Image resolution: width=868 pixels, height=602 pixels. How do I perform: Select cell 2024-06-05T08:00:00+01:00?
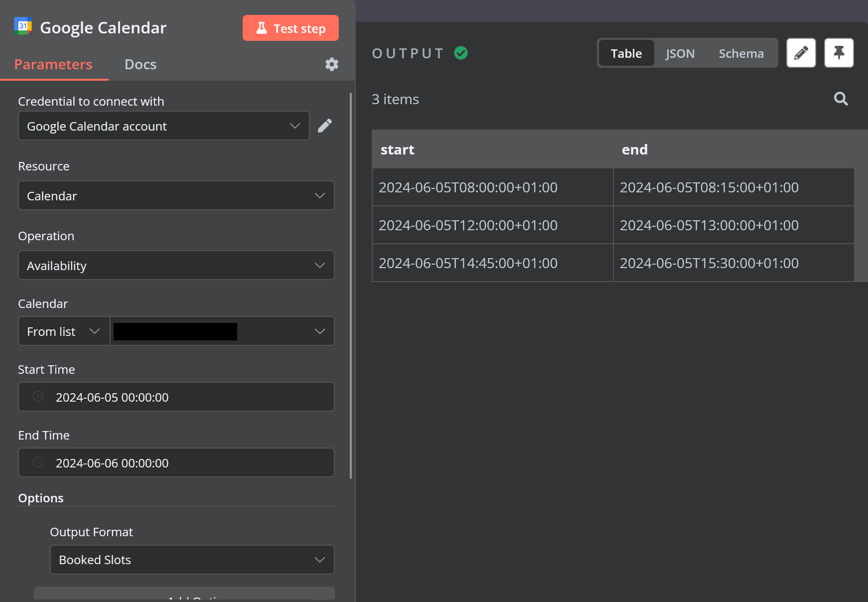[493, 187]
